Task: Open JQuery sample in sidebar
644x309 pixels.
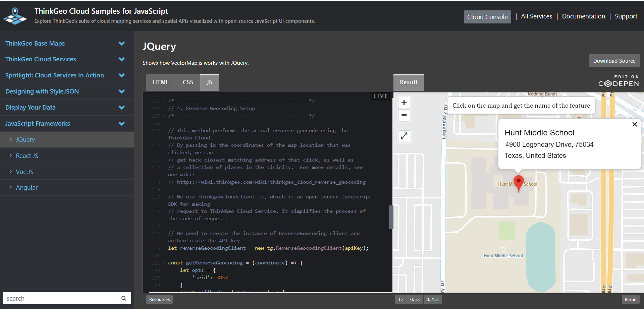Action: [x=67, y=140]
